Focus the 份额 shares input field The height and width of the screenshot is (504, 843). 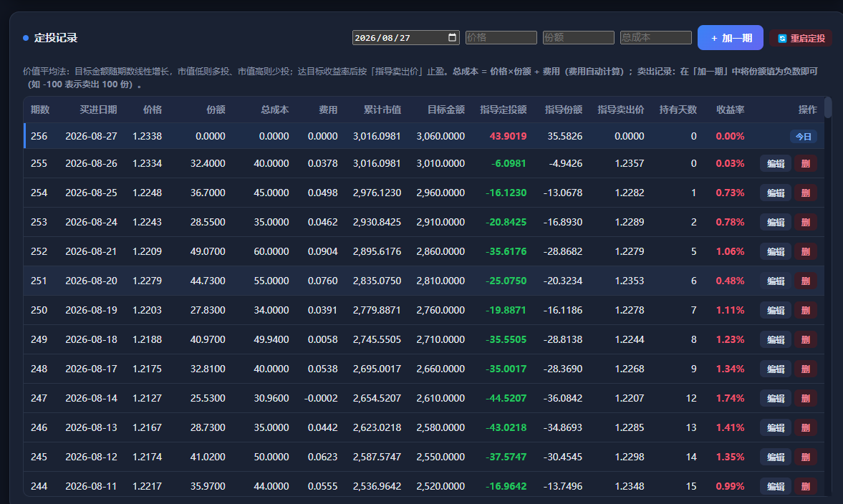point(579,38)
